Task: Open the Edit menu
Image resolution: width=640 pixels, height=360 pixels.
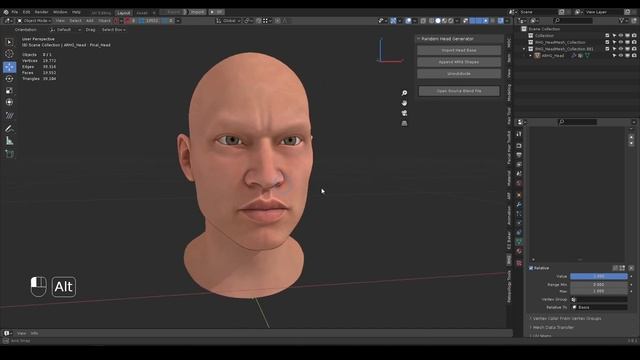Action: [27, 12]
